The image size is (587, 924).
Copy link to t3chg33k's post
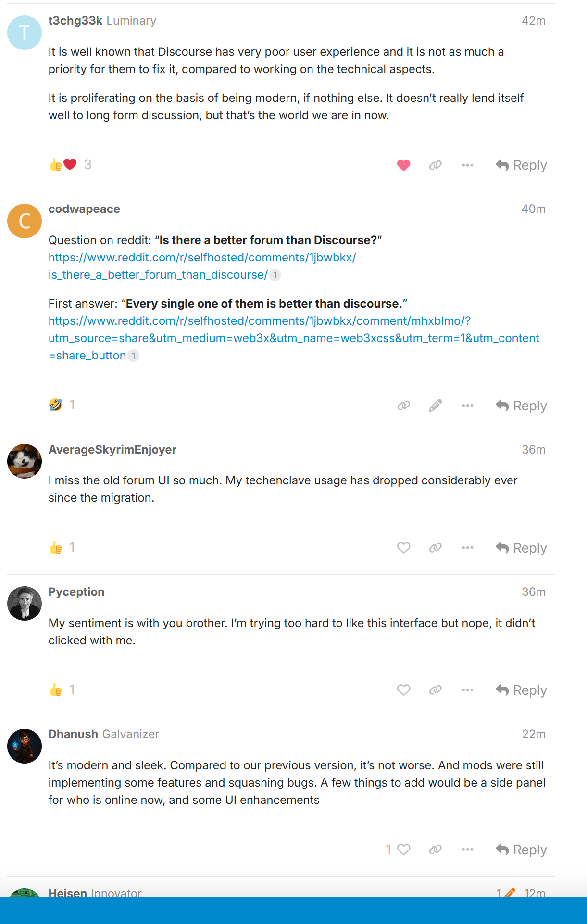[435, 165]
